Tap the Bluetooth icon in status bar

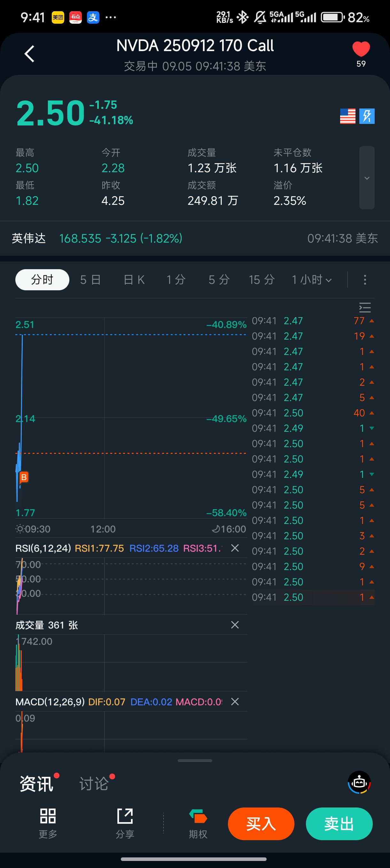point(242,17)
